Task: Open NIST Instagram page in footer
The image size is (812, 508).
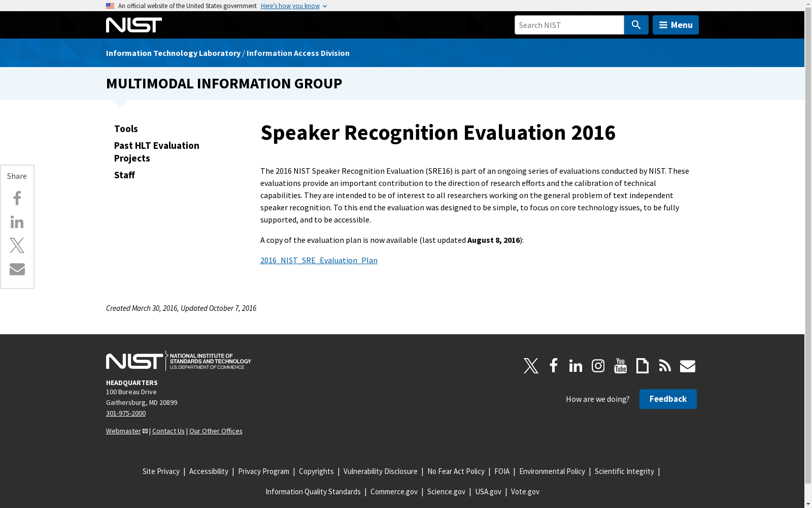Action: pos(598,366)
